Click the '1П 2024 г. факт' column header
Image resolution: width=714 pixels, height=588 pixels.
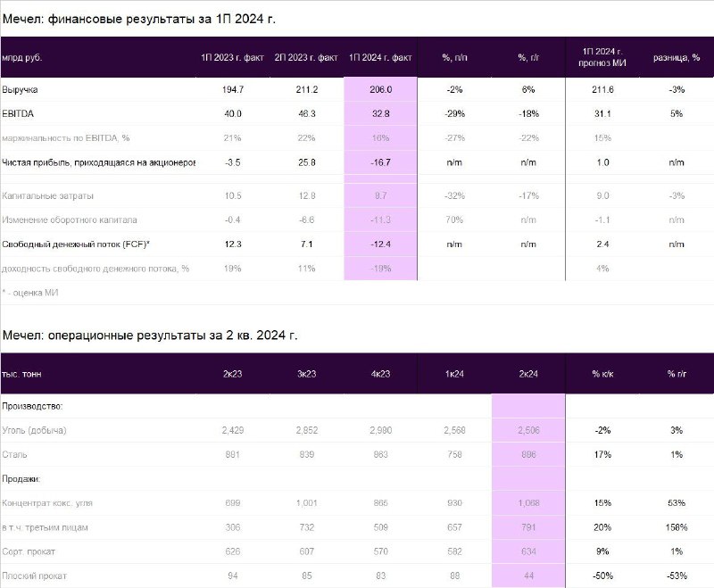coord(380,58)
